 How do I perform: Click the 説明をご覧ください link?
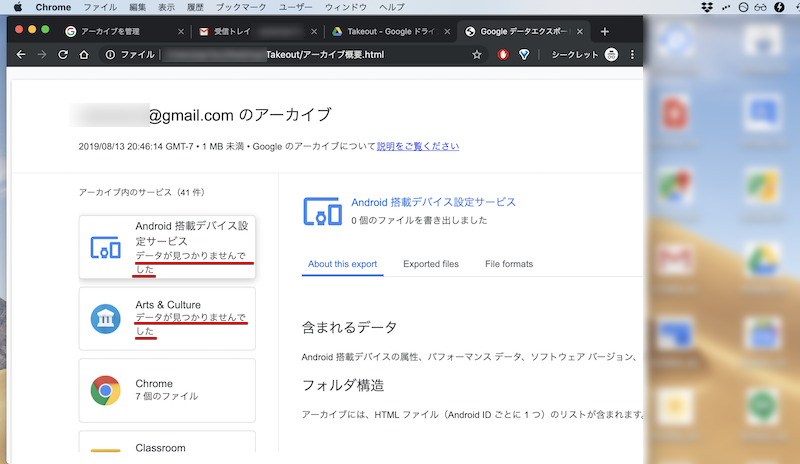418,146
